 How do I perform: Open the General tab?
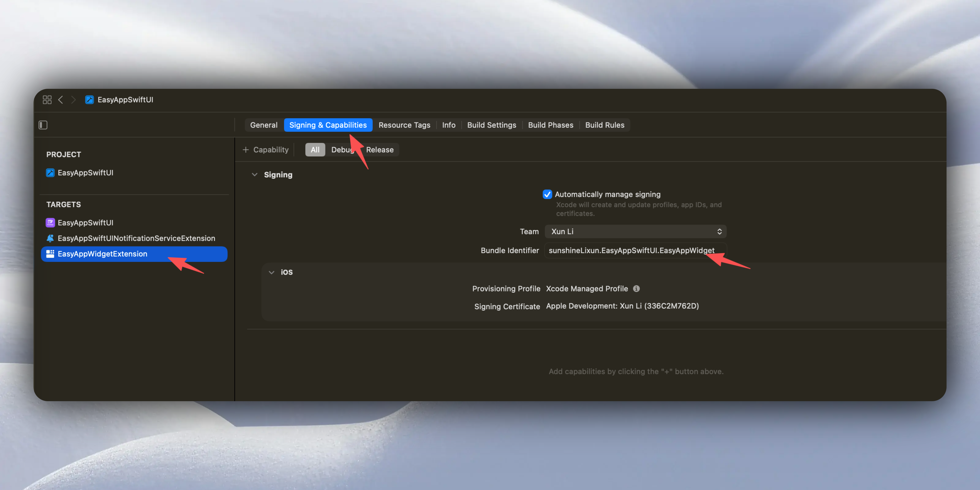[x=264, y=125]
